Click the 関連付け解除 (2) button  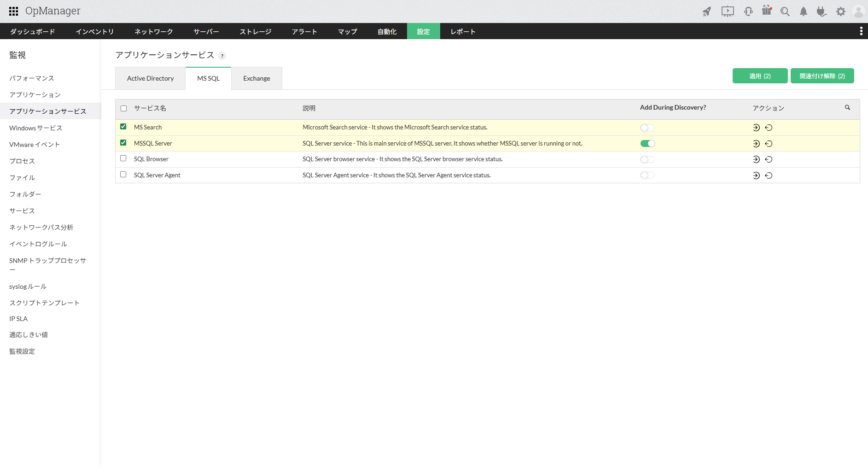click(822, 76)
